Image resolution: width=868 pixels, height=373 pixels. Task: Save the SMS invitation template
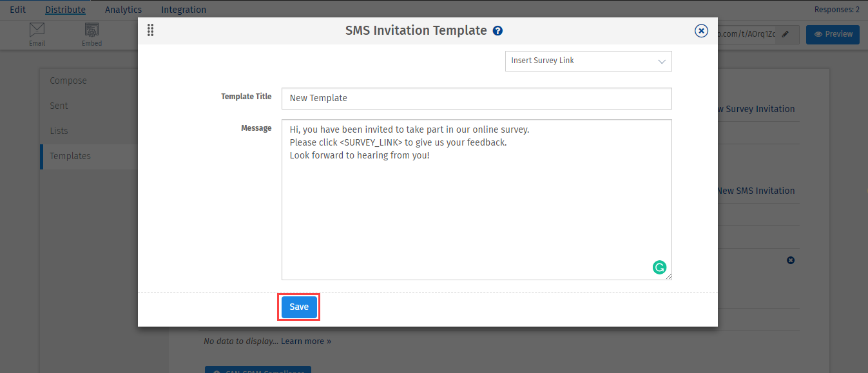(298, 307)
